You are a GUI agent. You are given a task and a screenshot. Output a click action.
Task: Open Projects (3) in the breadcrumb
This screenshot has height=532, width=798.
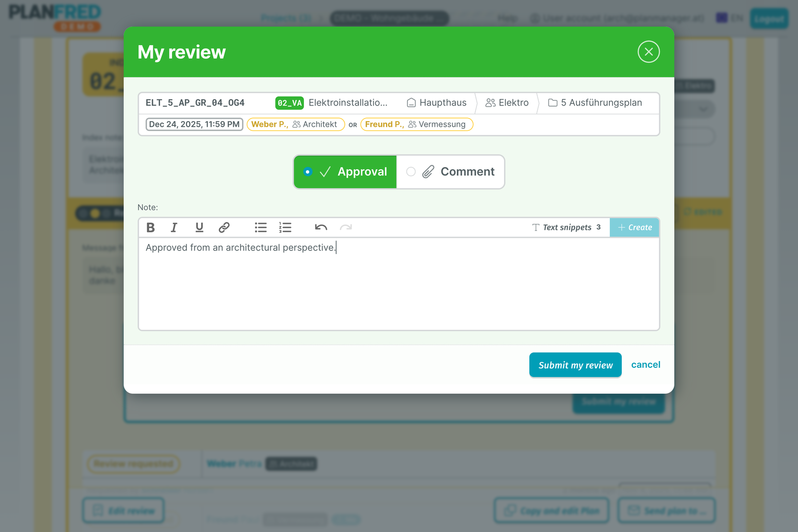[286, 18]
